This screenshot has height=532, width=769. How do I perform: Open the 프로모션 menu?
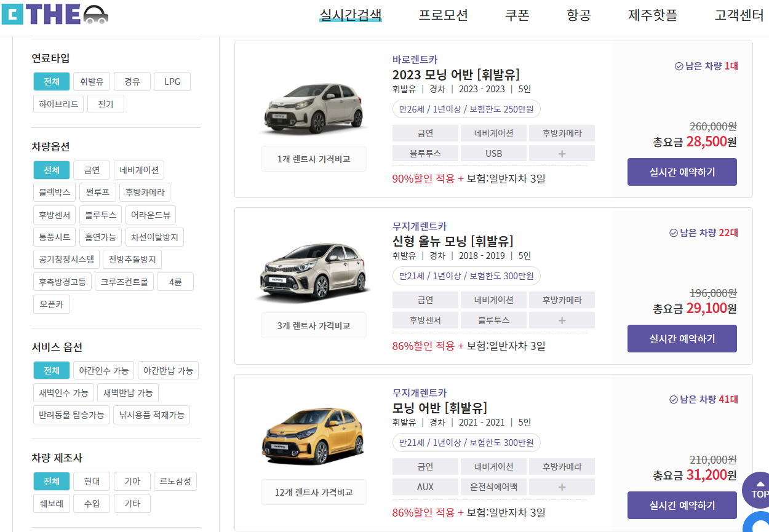pyautogui.click(x=443, y=15)
